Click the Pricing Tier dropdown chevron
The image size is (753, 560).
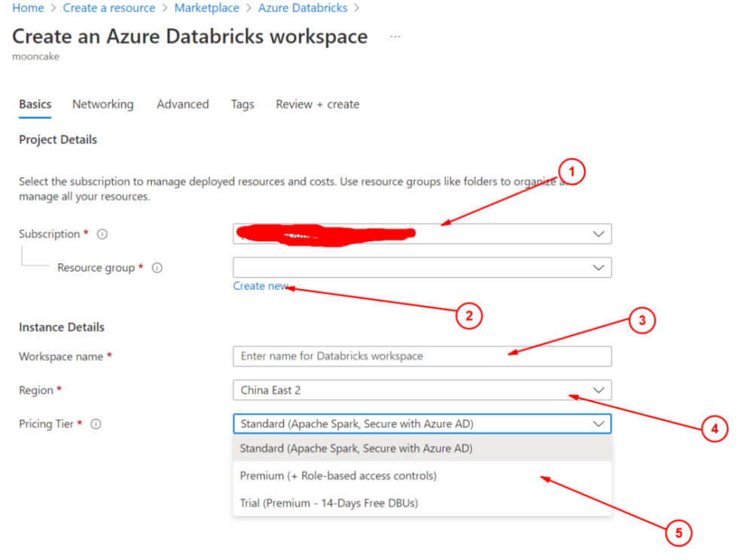(599, 424)
